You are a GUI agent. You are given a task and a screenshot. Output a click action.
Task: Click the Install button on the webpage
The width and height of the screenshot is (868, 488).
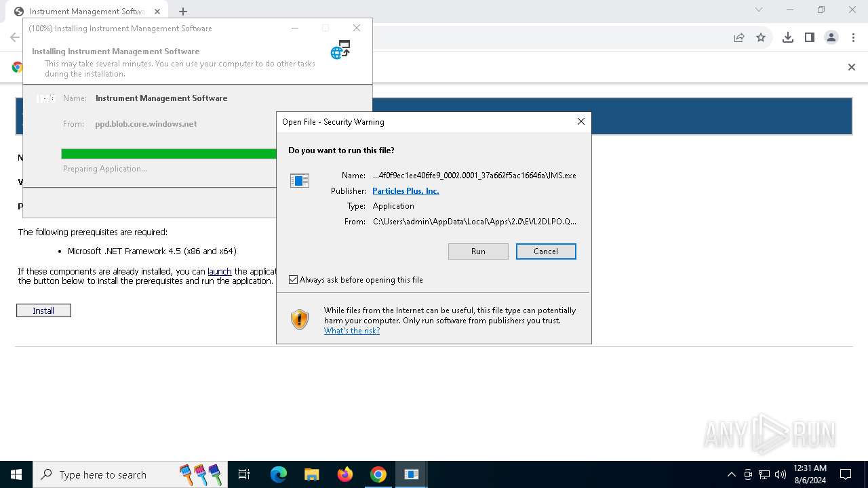point(43,310)
